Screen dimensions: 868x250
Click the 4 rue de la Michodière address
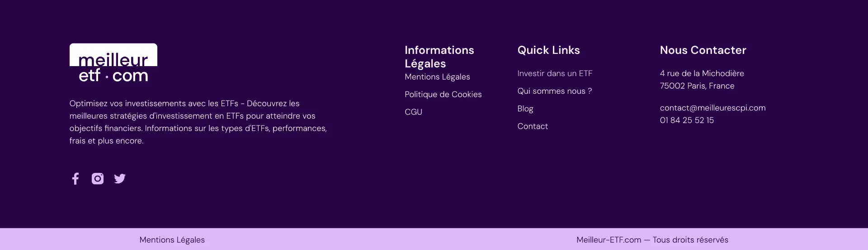[702, 73]
